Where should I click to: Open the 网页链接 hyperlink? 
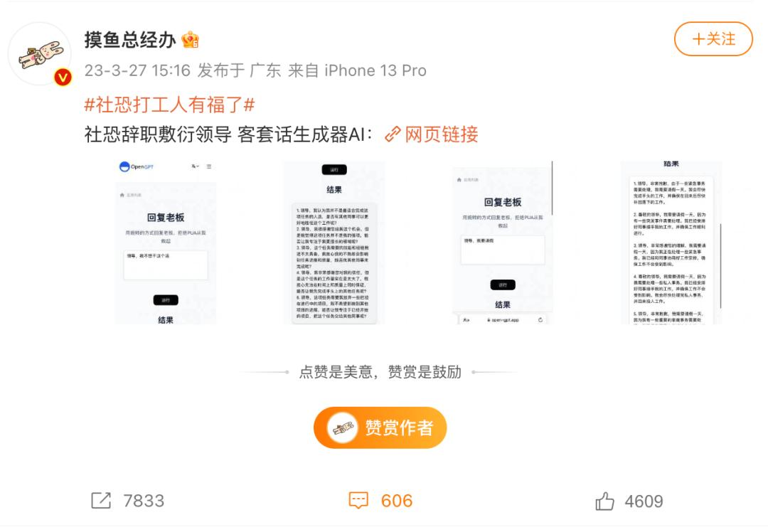pyautogui.click(x=442, y=134)
